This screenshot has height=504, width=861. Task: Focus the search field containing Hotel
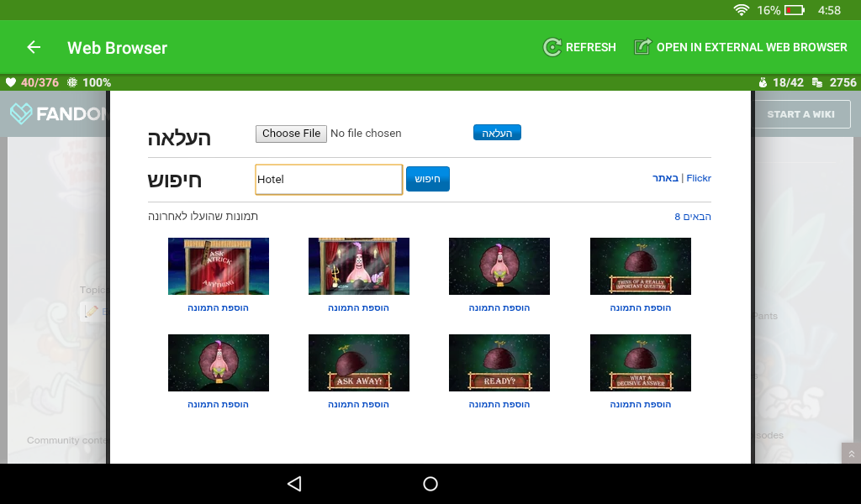(329, 179)
